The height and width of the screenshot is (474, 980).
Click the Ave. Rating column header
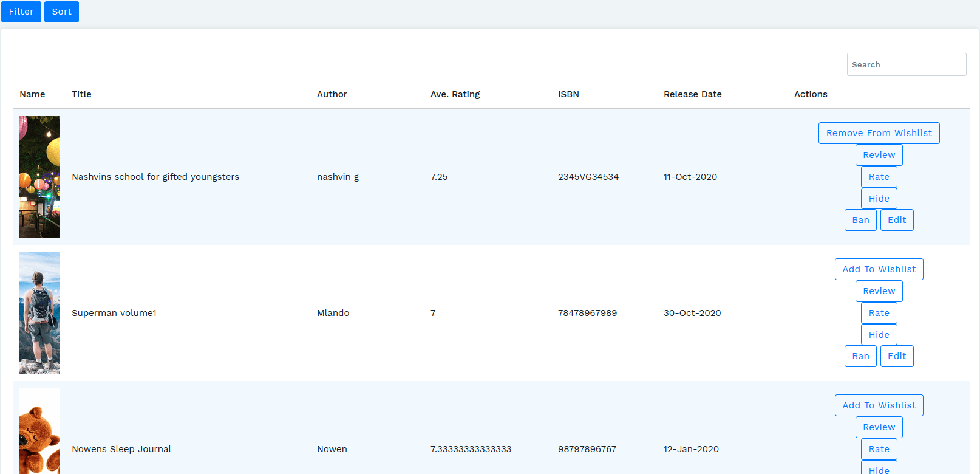click(455, 94)
